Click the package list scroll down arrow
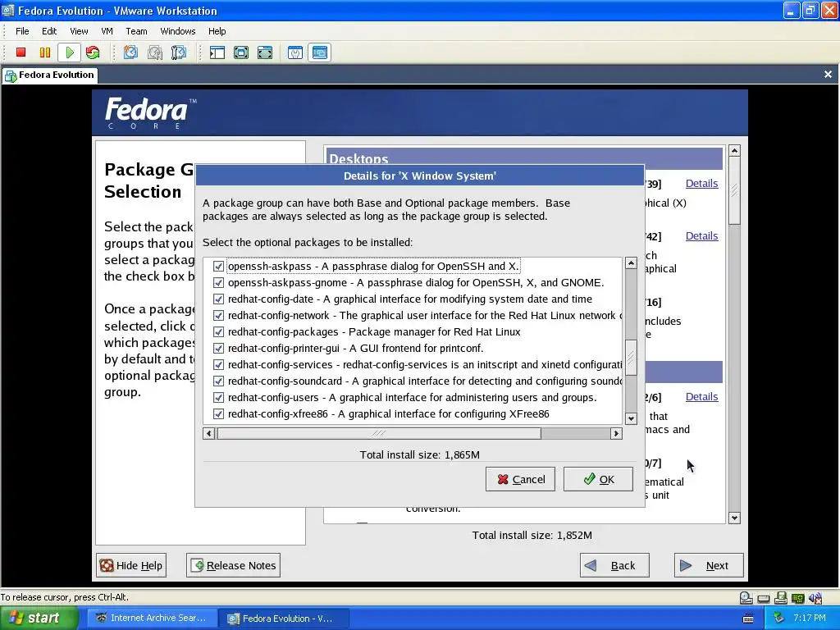Image resolution: width=840 pixels, height=630 pixels. [x=631, y=419]
